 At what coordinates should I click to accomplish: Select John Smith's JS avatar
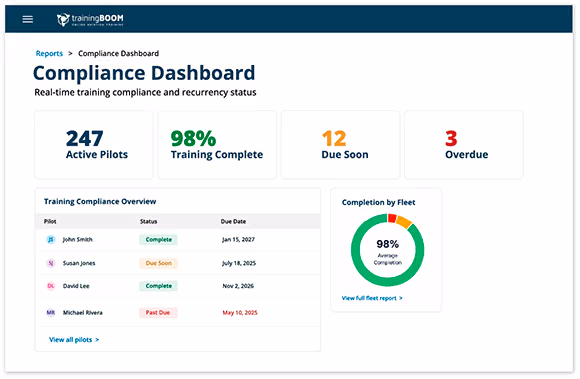click(x=51, y=240)
